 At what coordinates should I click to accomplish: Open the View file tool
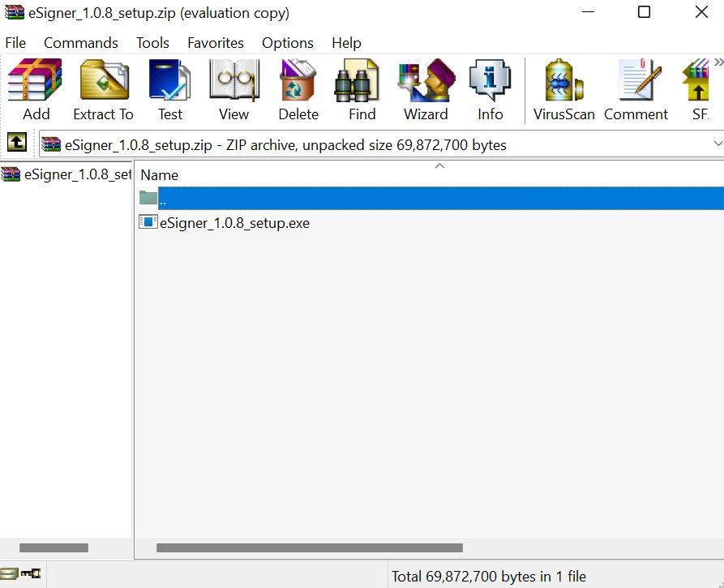(x=234, y=81)
